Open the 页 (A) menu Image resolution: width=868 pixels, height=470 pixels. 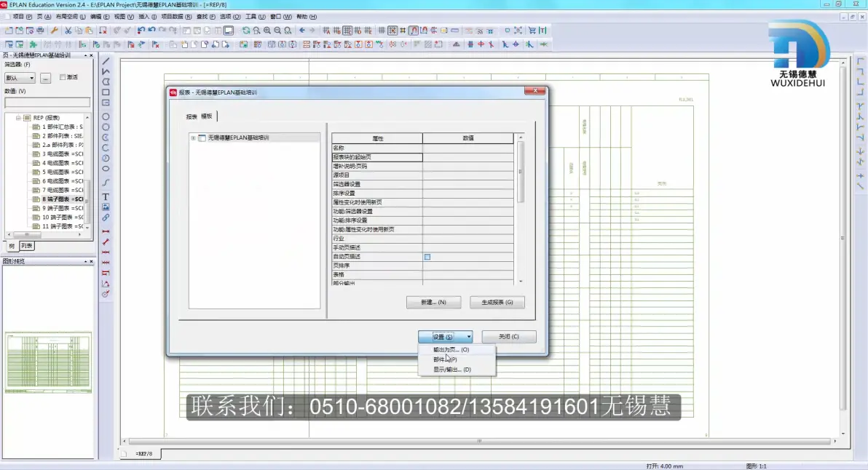point(44,17)
